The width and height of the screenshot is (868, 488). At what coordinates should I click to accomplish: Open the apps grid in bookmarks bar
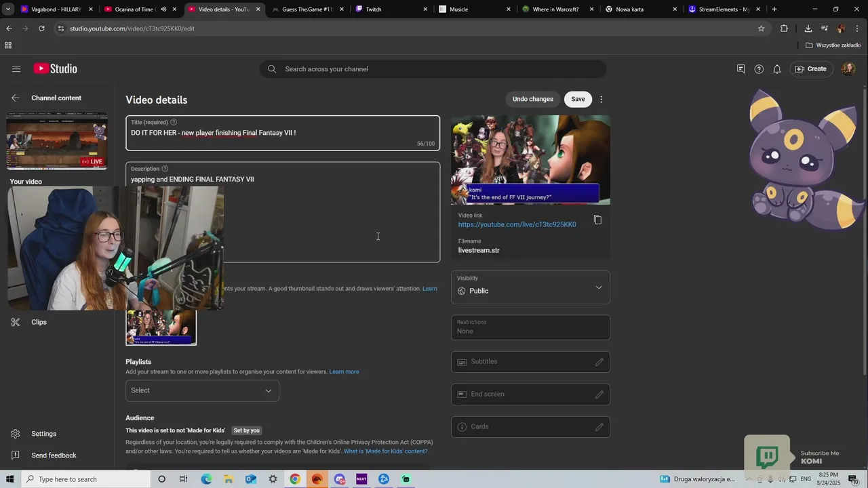pyautogui.click(x=8, y=45)
